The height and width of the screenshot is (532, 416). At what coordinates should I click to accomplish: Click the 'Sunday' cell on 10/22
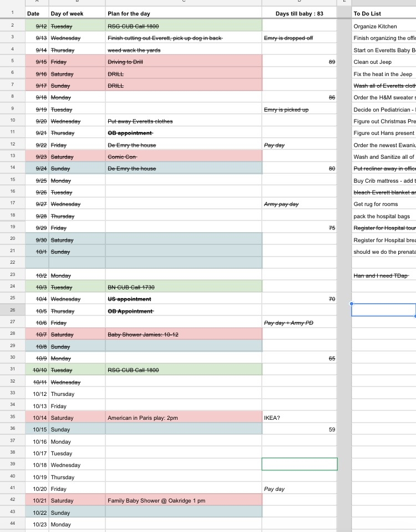[x=77, y=513]
